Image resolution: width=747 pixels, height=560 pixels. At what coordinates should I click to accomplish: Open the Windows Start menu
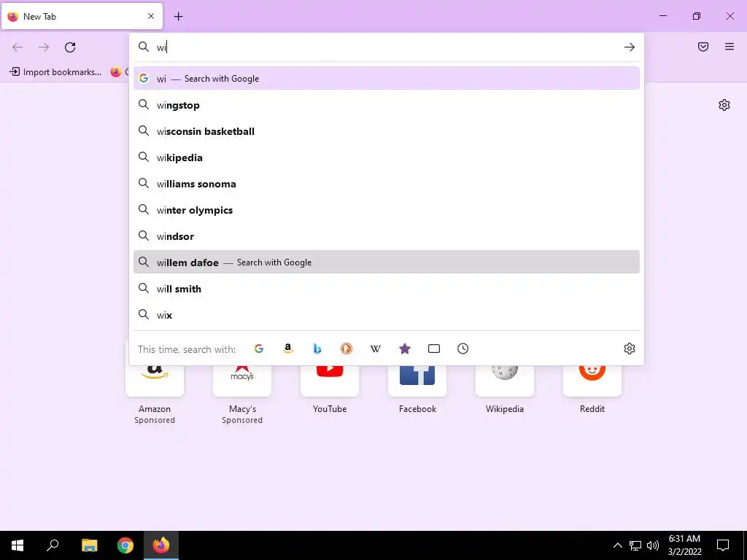[x=18, y=545]
